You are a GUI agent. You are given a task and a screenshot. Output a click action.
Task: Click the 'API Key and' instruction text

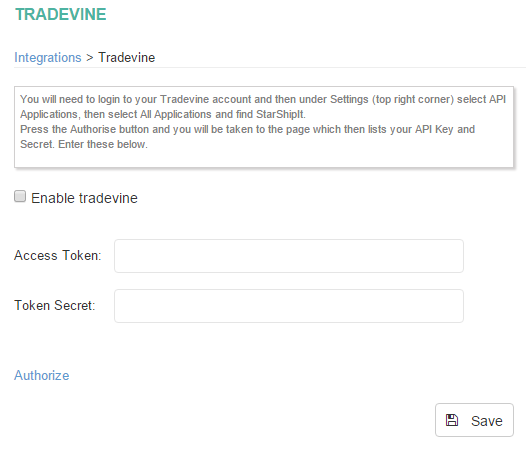pyautogui.click(x=445, y=130)
